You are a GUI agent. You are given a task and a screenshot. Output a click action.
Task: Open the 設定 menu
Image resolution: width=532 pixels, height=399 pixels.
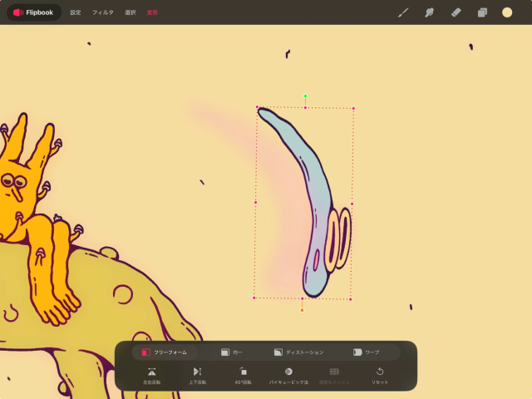click(76, 12)
